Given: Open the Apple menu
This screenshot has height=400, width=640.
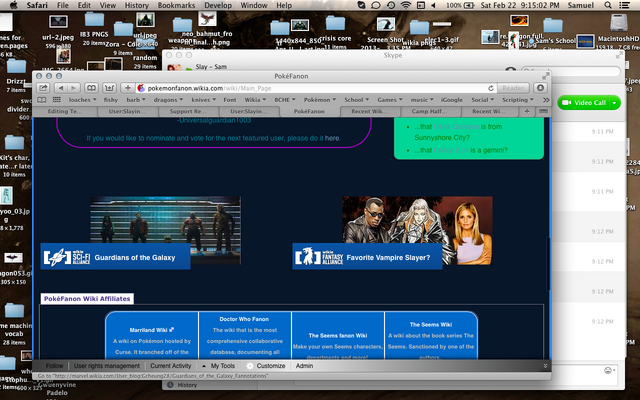Looking at the screenshot, I should click(x=13, y=5).
